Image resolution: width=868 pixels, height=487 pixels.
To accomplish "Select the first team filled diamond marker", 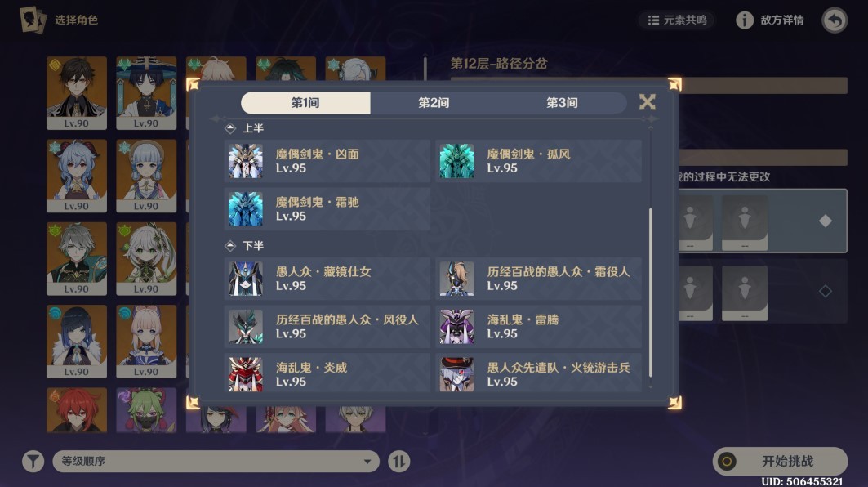I will point(826,221).
